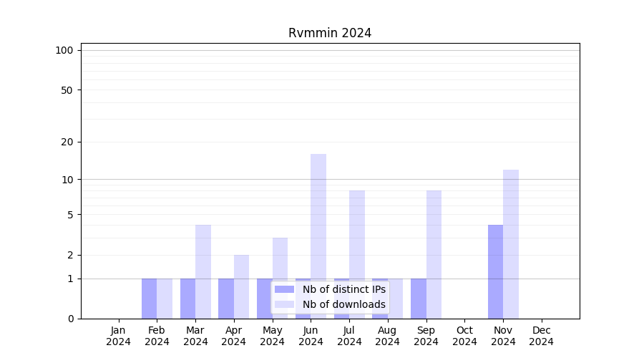Click the 'Nb of downloads' legend color swatch

(x=285, y=304)
